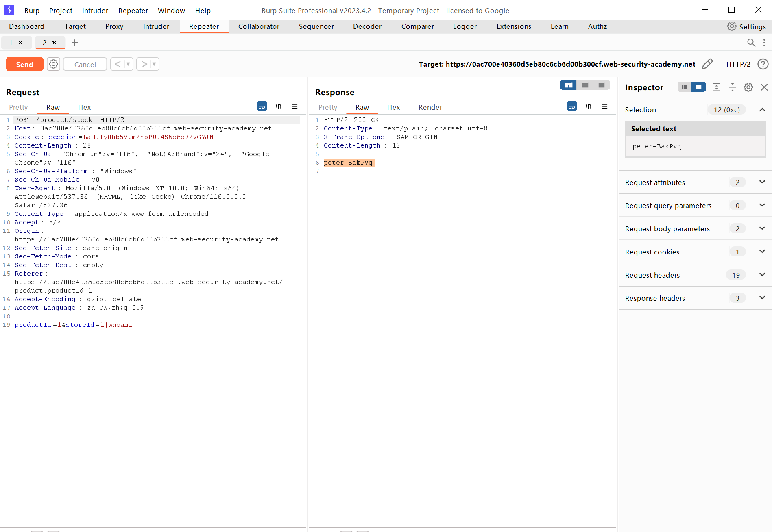This screenshot has width=772, height=532.
Task: Switch Inspector to right-docked layout
Action: click(x=698, y=87)
